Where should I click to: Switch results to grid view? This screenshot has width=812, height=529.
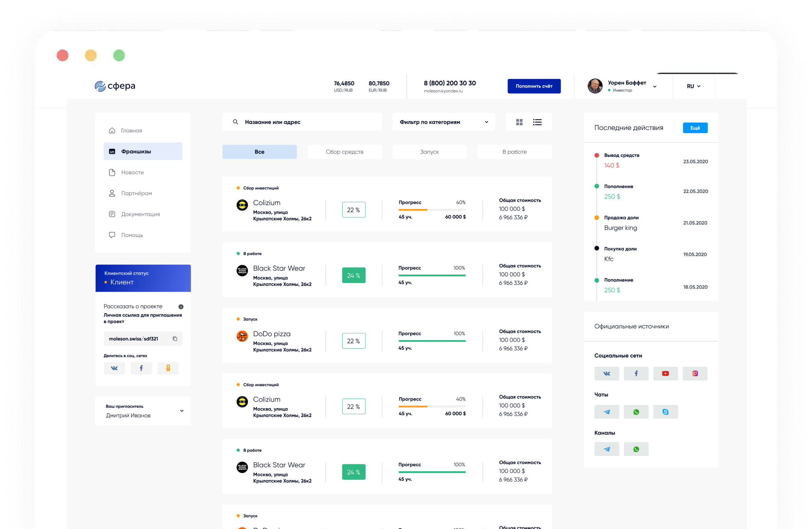click(x=519, y=122)
